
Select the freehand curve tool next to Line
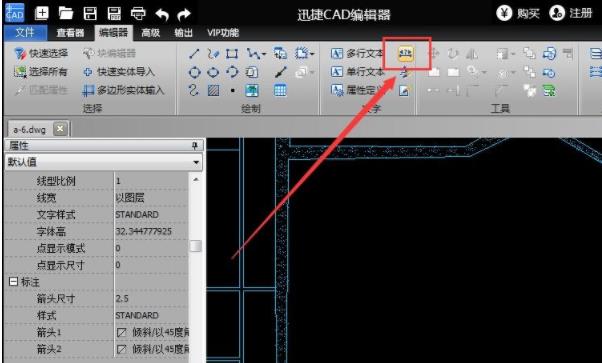pos(213,53)
